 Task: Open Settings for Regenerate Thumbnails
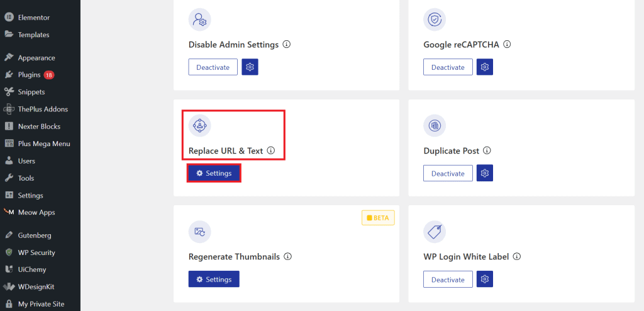coord(214,279)
